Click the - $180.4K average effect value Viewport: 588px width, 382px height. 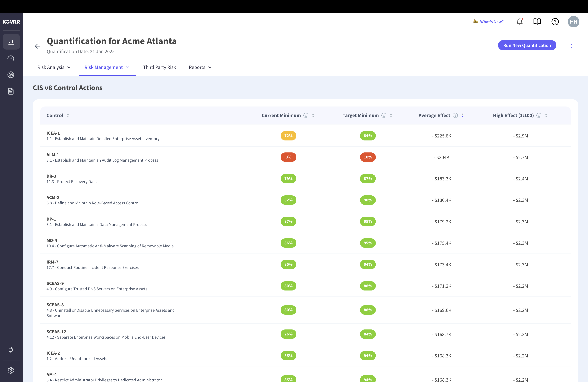coord(441,200)
